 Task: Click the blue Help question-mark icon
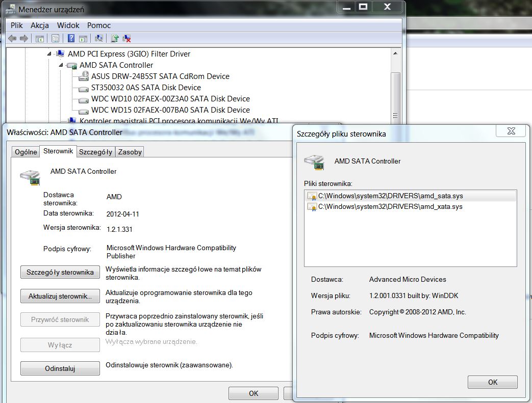click(x=71, y=38)
